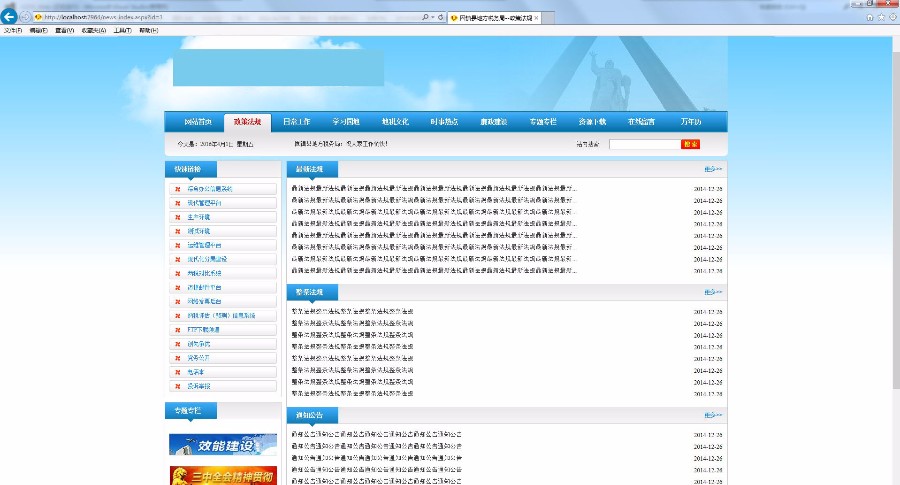Go back using the browser back arrow
This screenshot has width=900, height=485.
(x=9, y=17)
